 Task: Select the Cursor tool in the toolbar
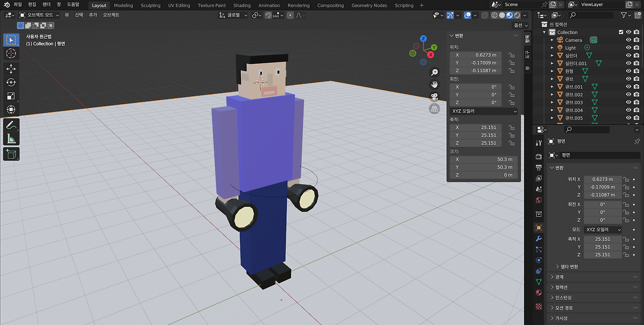point(11,53)
